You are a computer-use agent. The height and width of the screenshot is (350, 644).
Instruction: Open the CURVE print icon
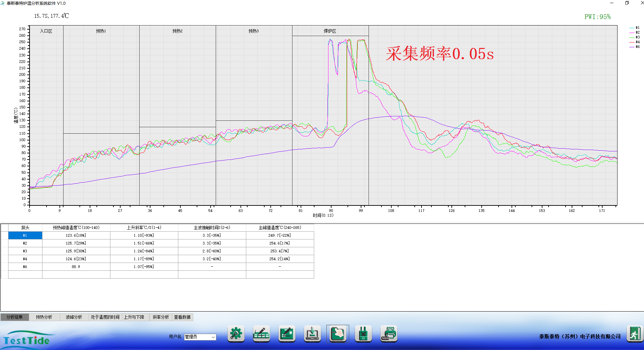click(389, 334)
